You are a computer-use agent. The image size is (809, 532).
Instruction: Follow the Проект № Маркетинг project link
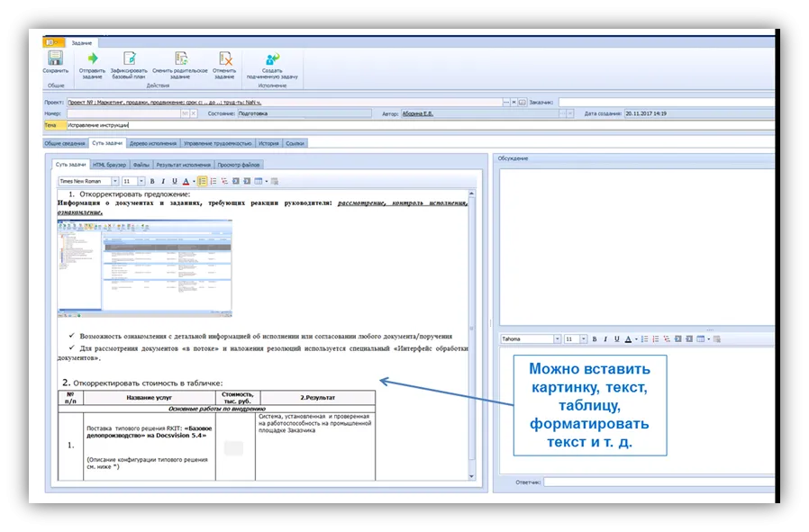(x=153, y=103)
